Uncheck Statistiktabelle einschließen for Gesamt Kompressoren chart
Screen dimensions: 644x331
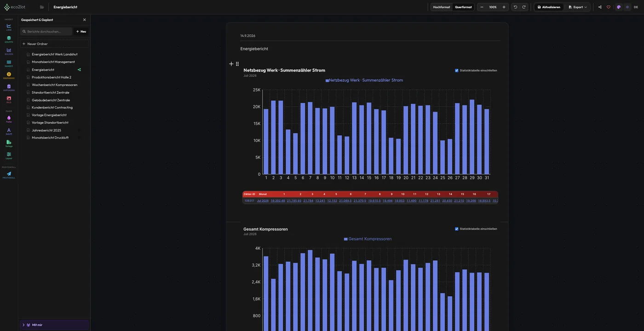(457, 229)
